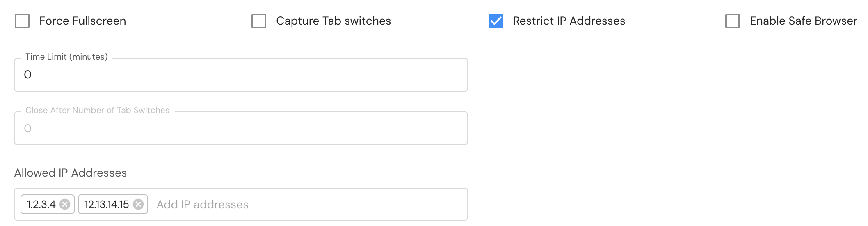Remove the 1.2.3.4 IP address chip
Image resolution: width=868 pixels, height=226 pixels.
(65, 204)
